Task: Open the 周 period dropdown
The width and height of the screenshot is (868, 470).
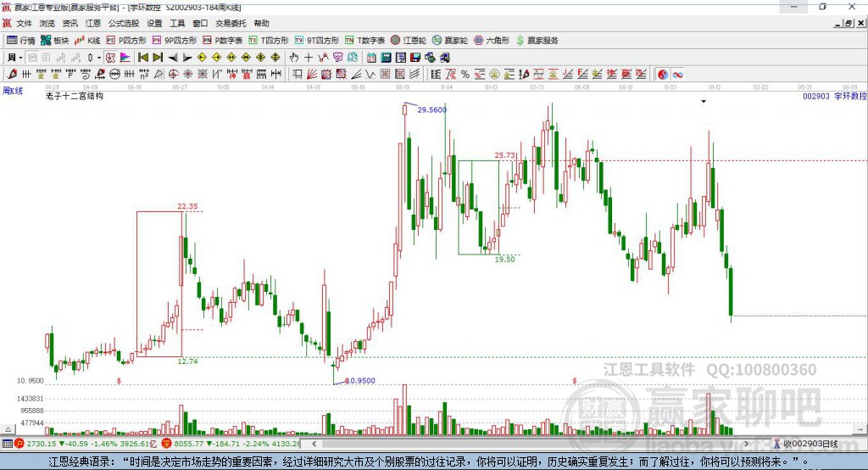Action: tap(14, 57)
